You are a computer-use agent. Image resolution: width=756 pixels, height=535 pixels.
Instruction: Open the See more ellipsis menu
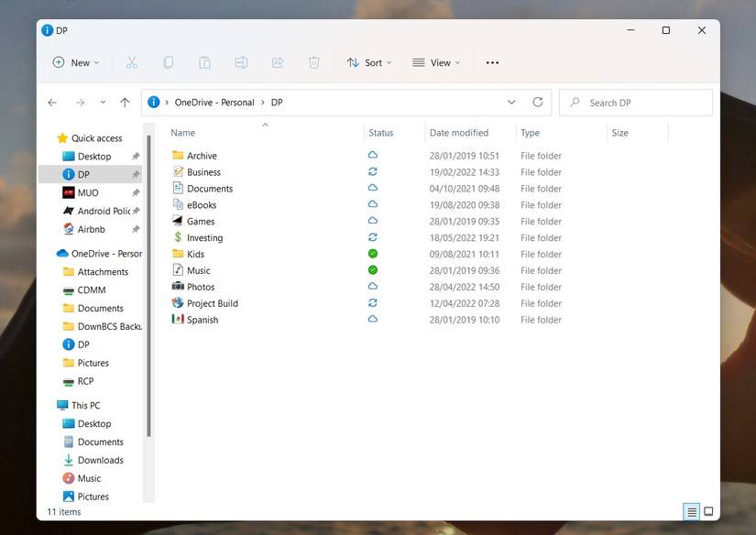click(492, 62)
